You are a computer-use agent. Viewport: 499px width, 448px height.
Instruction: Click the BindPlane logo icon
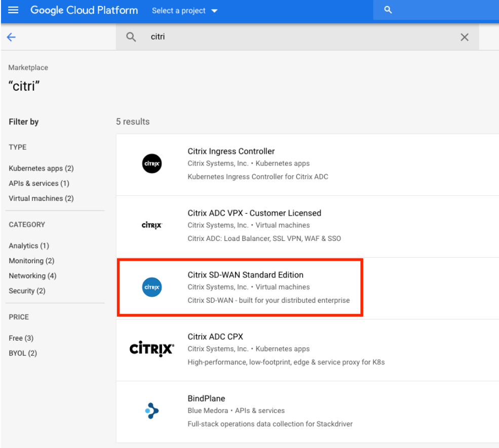(x=152, y=411)
